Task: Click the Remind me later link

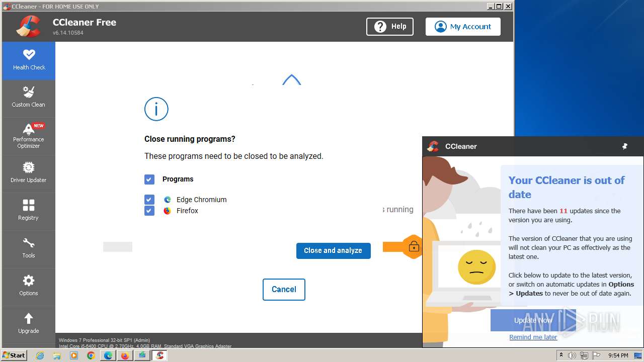Action: point(533,337)
